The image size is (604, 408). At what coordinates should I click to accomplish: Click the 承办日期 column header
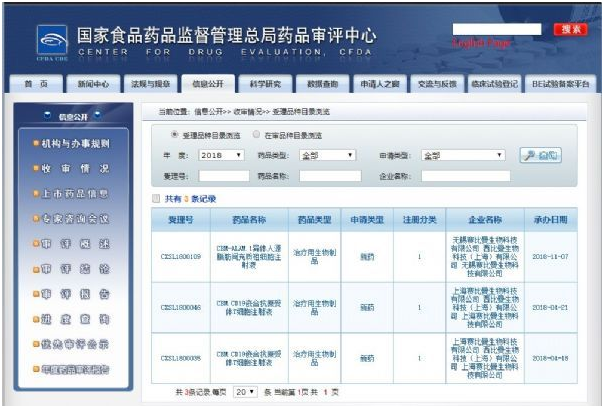pyautogui.click(x=551, y=220)
